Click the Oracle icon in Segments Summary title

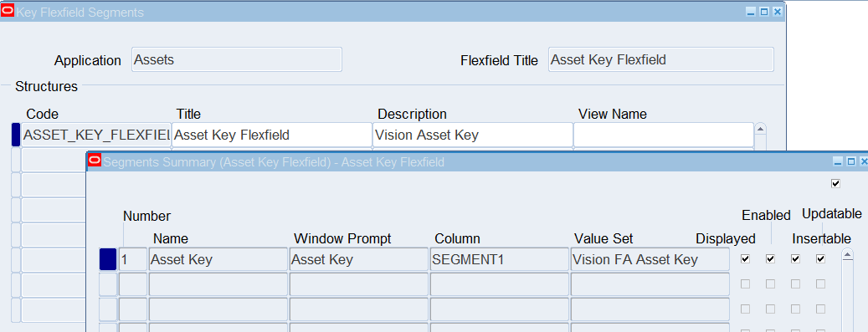pyautogui.click(x=95, y=161)
